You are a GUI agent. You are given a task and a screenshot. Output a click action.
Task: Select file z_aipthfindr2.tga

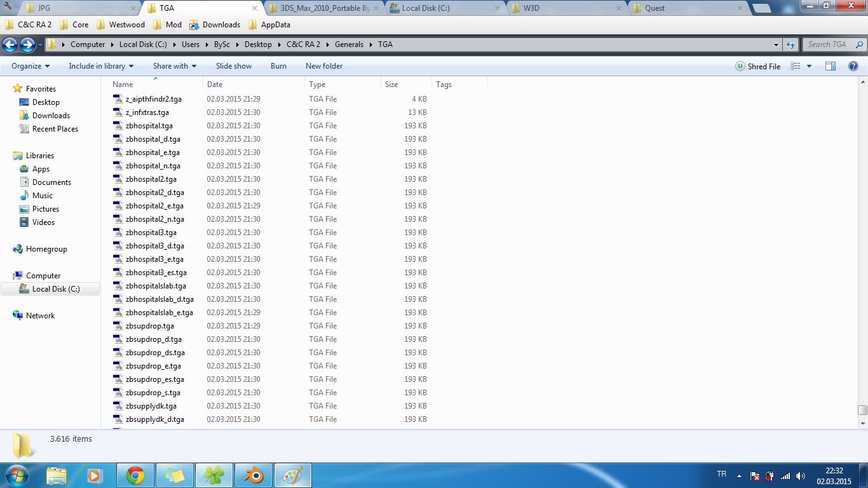point(154,99)
